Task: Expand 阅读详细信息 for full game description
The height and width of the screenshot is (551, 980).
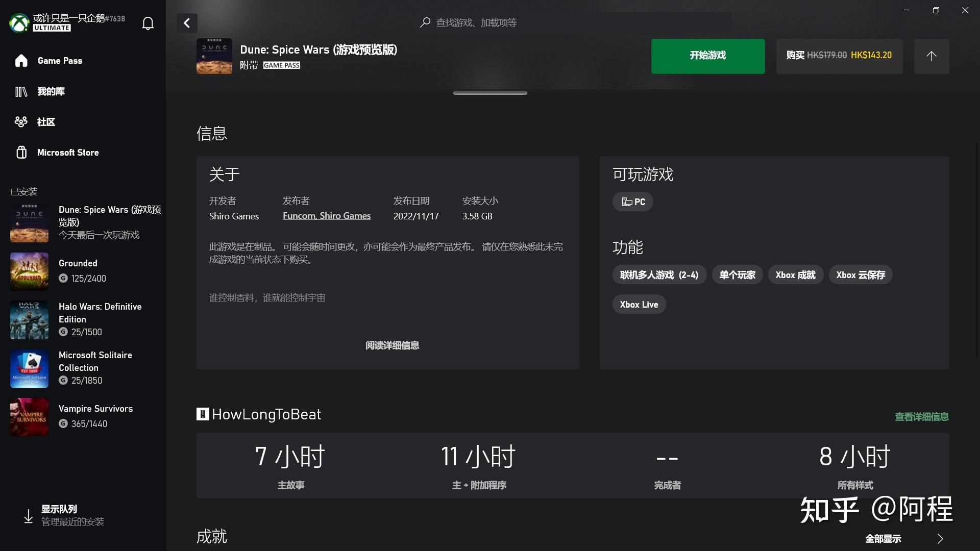Action: coord(392,345)
